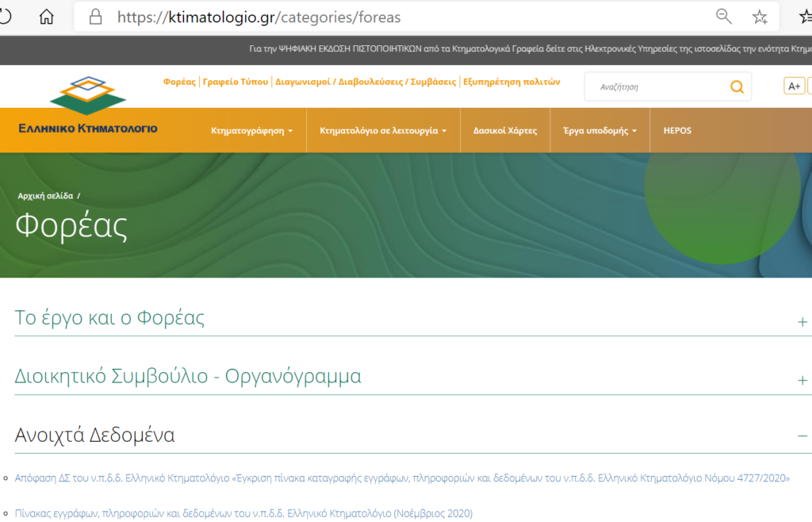
Task: Expand Διοικητικό Συμβούλιο - Οργανόγραμμα section
Action: click(188, 376)
